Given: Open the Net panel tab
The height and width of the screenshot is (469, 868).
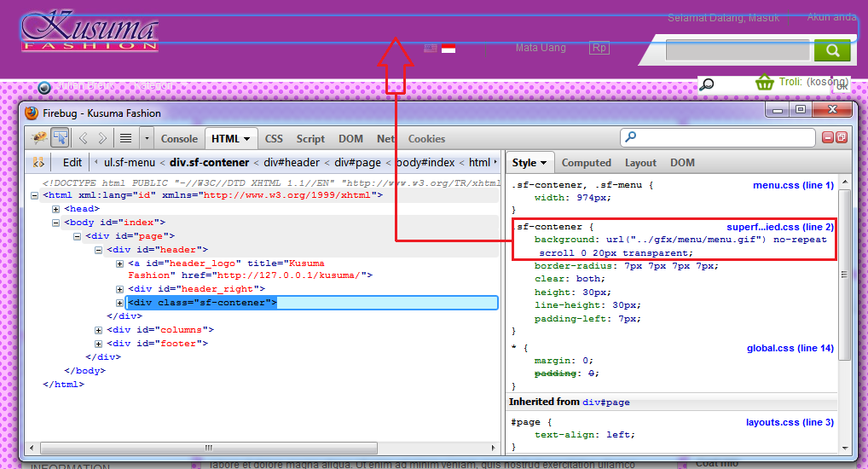Looking at the screenshot, I should click(x=386, y=139).
